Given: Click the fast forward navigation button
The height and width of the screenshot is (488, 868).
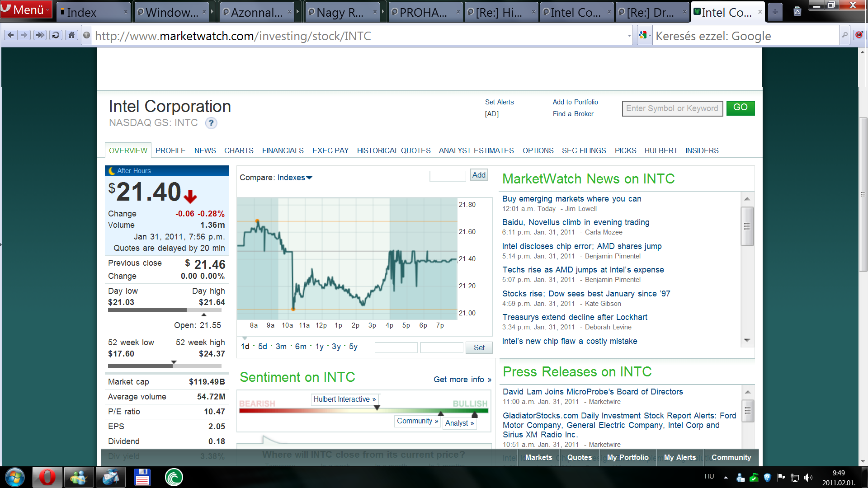Looking at the screenshot, I should click(40, 35).
